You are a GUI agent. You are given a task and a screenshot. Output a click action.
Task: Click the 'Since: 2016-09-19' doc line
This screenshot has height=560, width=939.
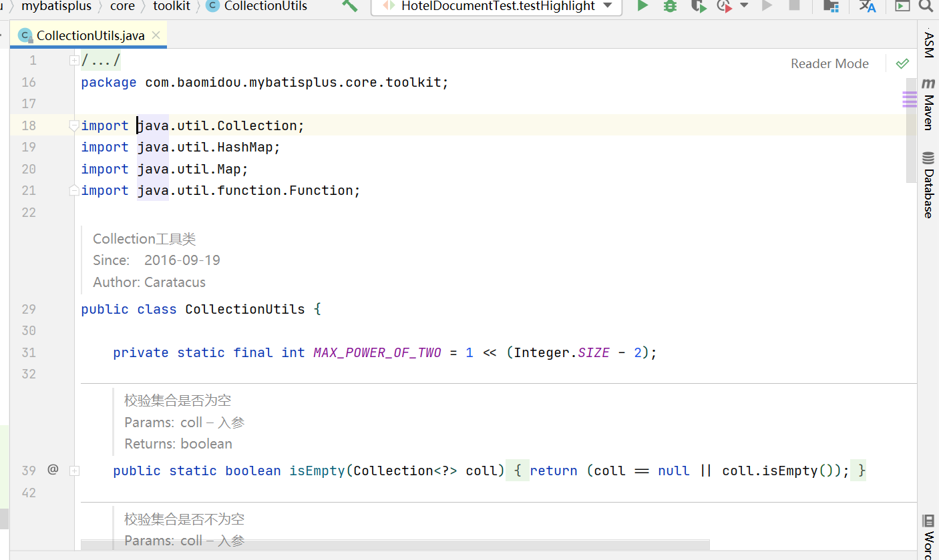click(156, 260)
